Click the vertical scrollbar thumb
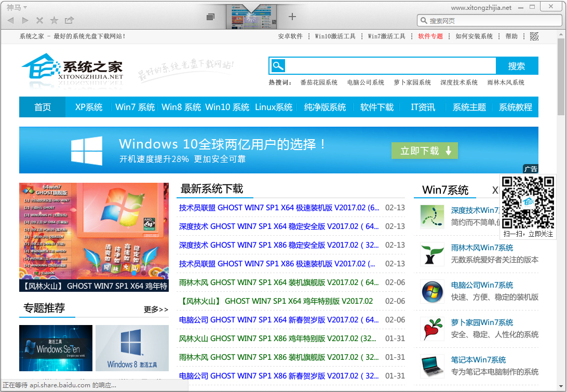This screenshot has height=392, width=567. pos(561,77)
